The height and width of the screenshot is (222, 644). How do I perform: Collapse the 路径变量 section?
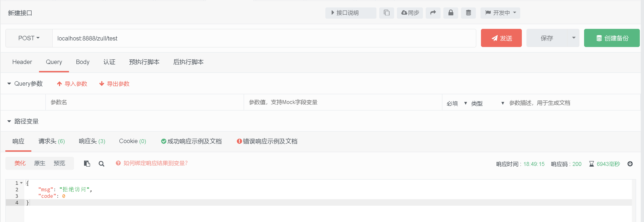click(x=9, y=121)
